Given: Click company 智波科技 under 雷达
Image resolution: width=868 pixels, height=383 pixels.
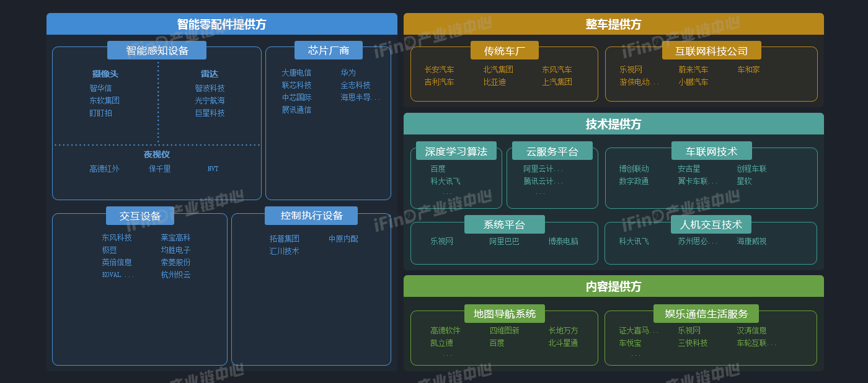Looking at the screenshot, I should (210, 88).
